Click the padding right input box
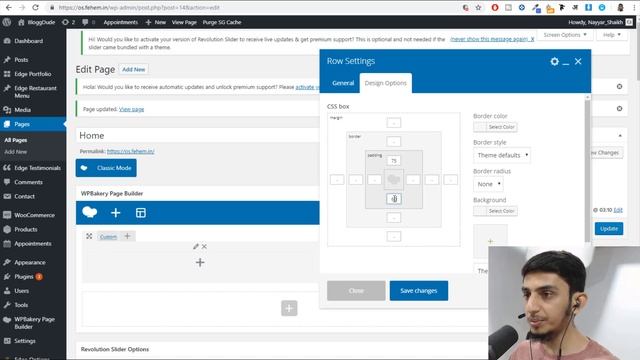The width and height of the screenshot is (640, 360). coord(413,180)
